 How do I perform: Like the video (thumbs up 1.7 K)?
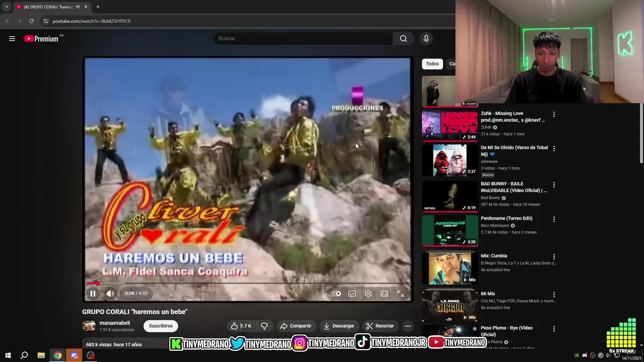tap(241, 326)
